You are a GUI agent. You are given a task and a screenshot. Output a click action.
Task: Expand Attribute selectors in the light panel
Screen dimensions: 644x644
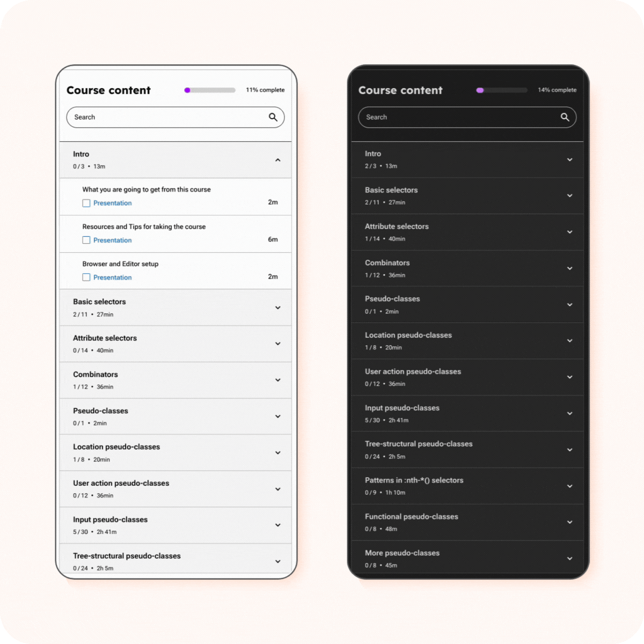click(175, 344)
